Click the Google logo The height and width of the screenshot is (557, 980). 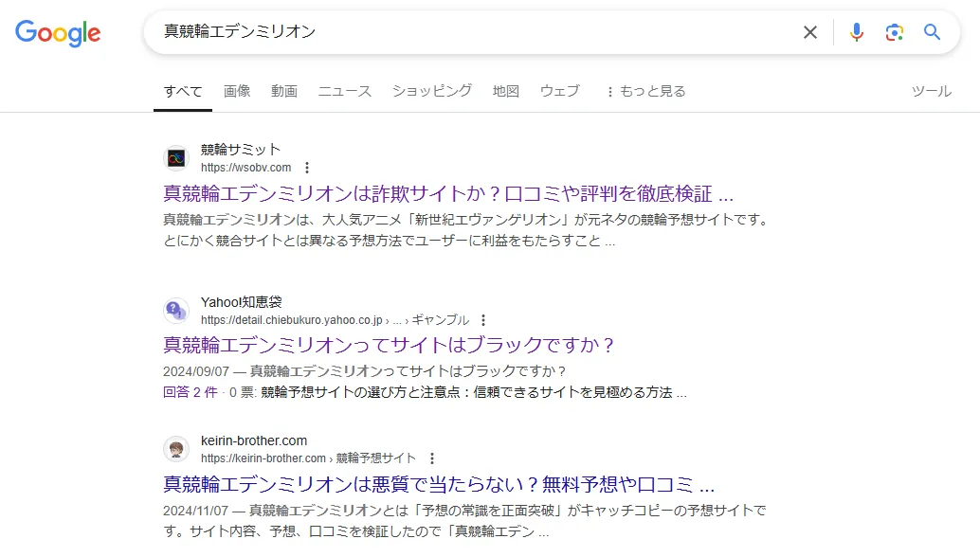[x=58, y=32]
